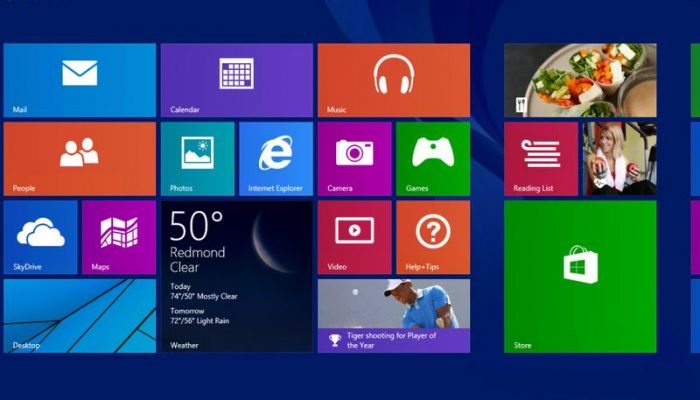The image size is (700, 400).
Task: Open the Maps tile
Action: click(119, 238)
